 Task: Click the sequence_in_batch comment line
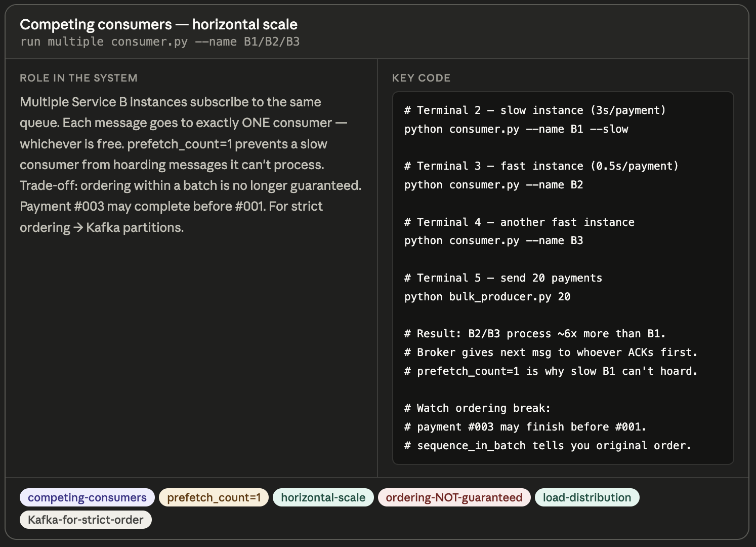pyautogui.click(x=548, y=446)
